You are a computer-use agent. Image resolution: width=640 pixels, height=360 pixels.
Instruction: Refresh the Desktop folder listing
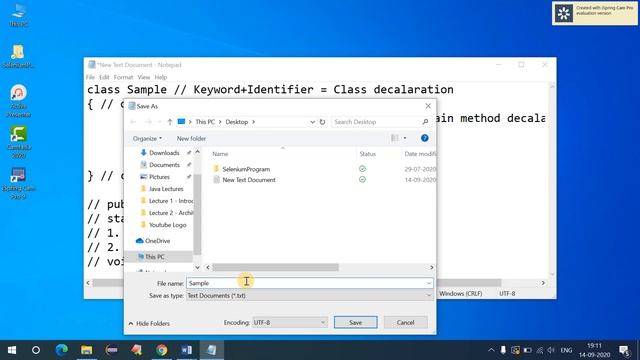click(x=322, y=122)
